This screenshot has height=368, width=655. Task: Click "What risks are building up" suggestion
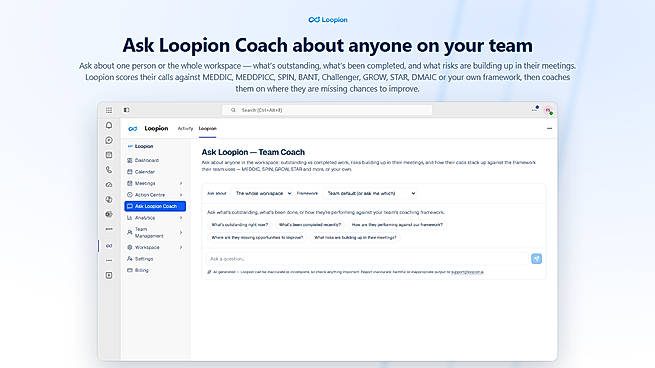(x=355, y=237)
